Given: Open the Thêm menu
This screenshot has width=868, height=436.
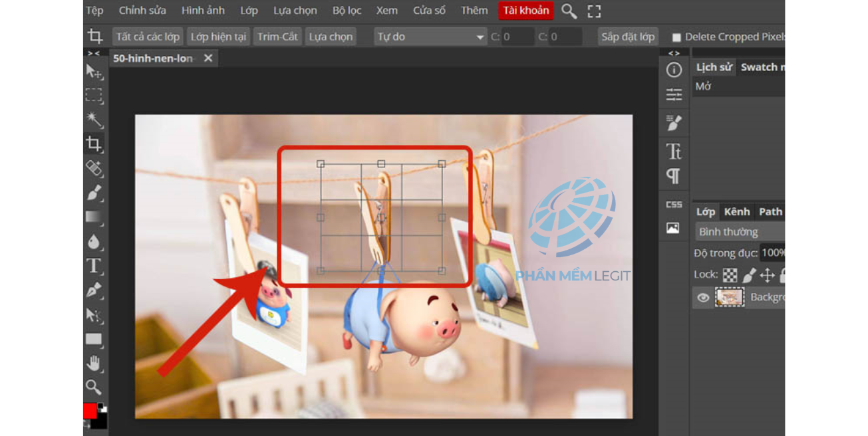Looking at the screenshot, I should click(474, 11).
